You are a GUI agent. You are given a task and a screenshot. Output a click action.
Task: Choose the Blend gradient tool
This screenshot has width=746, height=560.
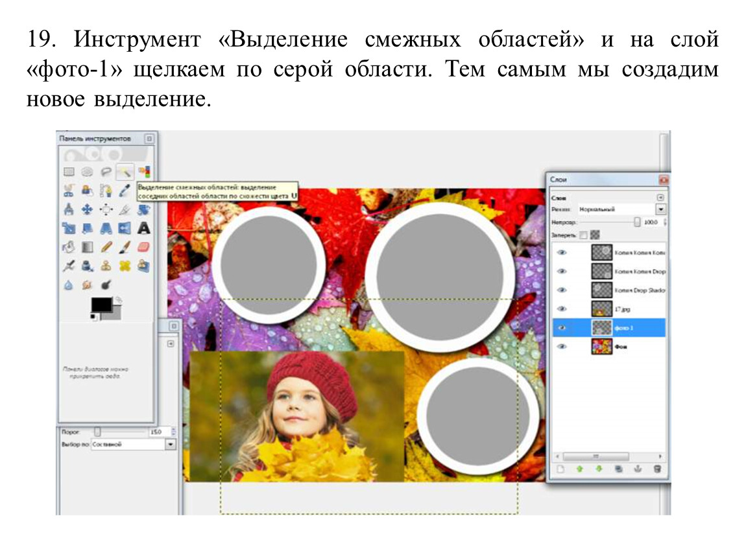(x=87, y=247)
